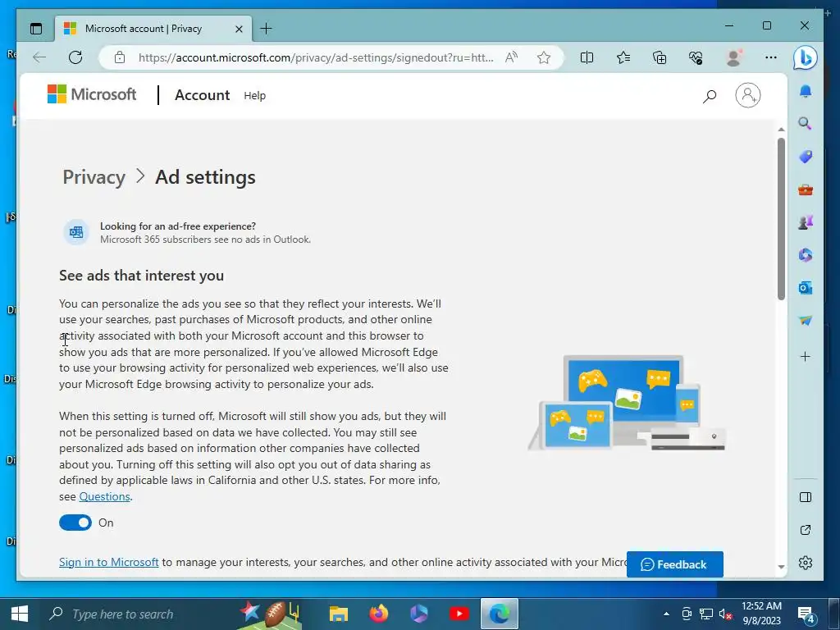Screen dimensions: 840x630
Task: Click Microsoft Edge taskbar icon
Action: pyautogui.click(x=500, y=614)
